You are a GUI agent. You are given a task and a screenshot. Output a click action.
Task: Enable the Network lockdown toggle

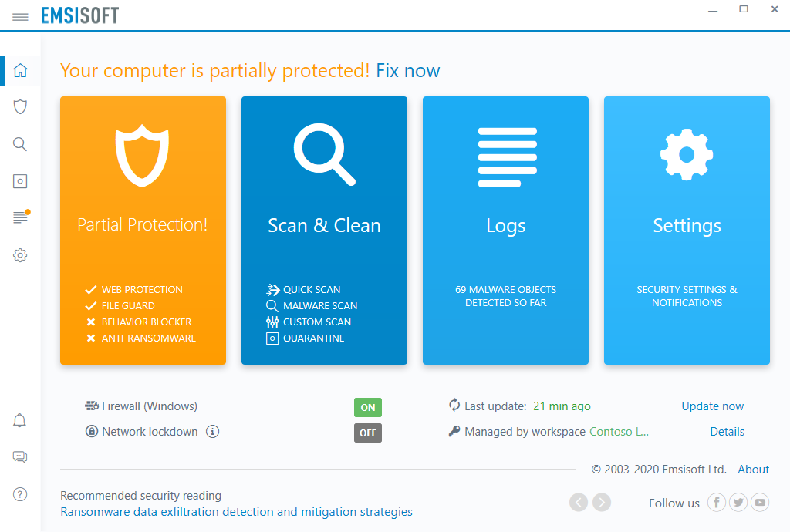(368, 433)
